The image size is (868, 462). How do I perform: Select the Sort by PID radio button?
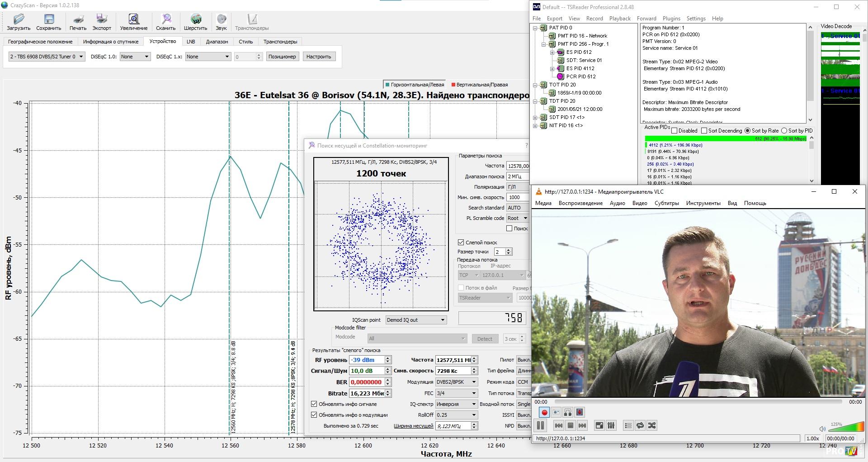(x=784, y=131)
